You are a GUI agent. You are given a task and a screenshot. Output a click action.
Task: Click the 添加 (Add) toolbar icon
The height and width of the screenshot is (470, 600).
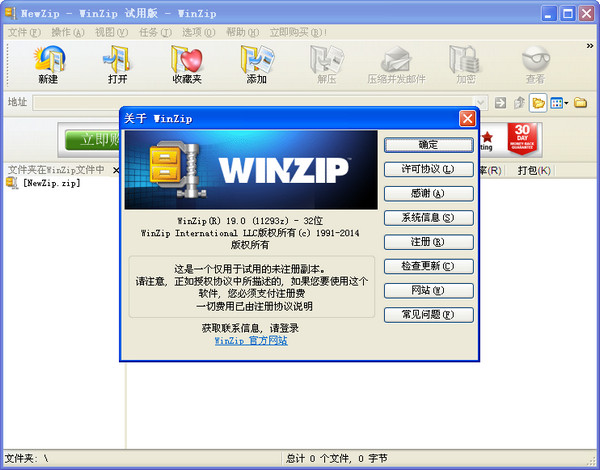point(256,64)
